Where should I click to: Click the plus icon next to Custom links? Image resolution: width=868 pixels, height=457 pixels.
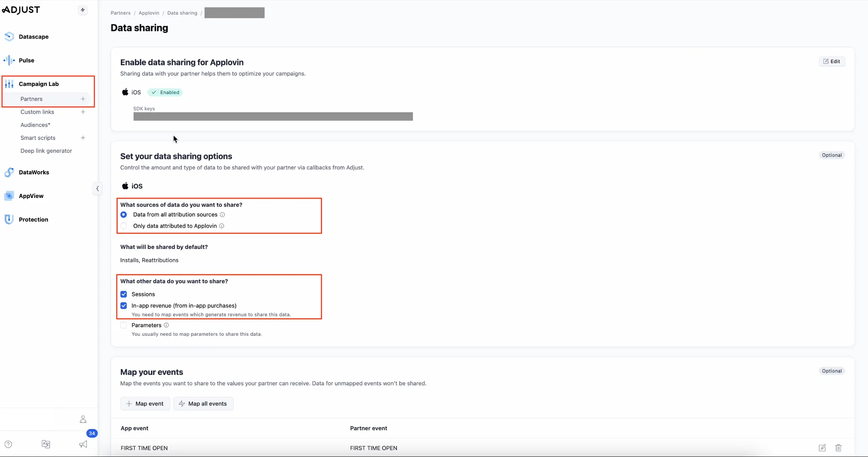[x=83, y=112]
